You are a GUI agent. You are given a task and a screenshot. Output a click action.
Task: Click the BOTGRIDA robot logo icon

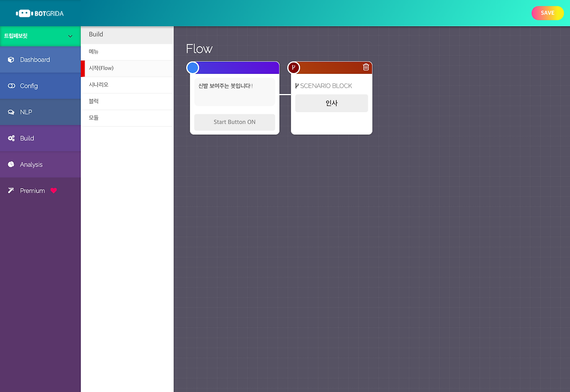[25, 12]
